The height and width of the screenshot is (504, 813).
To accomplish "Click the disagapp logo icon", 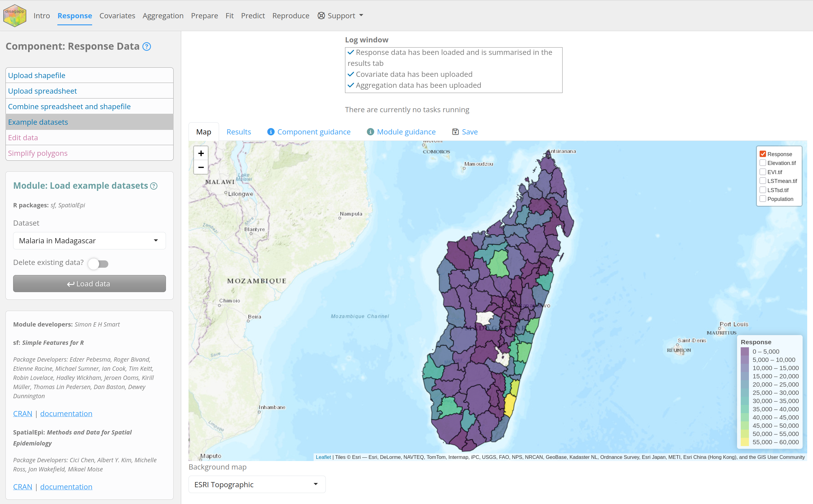I will click(15, 15).
